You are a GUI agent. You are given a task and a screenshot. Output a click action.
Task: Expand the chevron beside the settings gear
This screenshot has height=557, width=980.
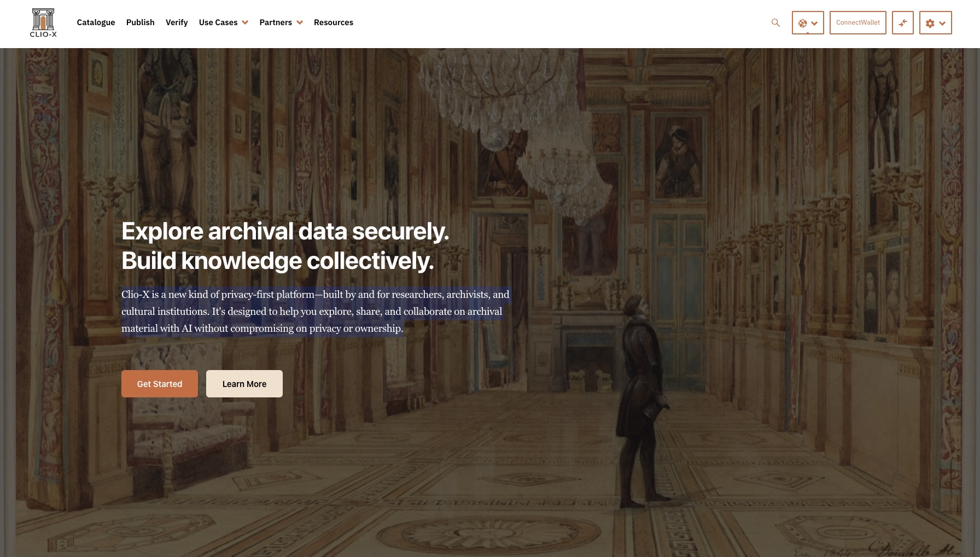point(942,24)
